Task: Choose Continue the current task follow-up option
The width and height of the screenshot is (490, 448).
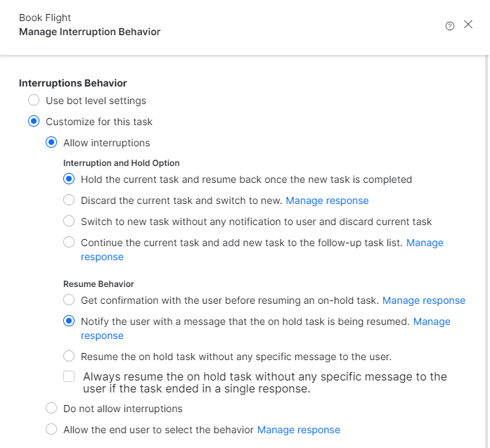Action: tap(69, 243)
